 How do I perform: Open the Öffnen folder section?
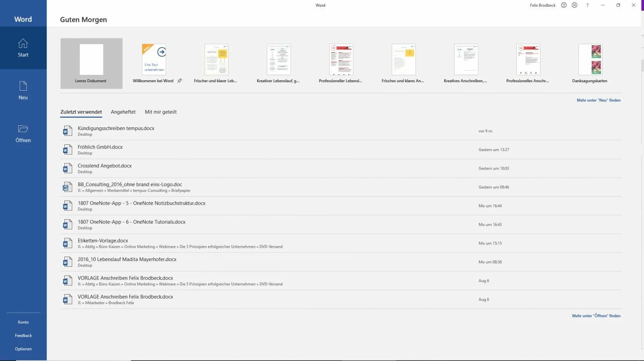pyautogui.click(x=23, y=133)
